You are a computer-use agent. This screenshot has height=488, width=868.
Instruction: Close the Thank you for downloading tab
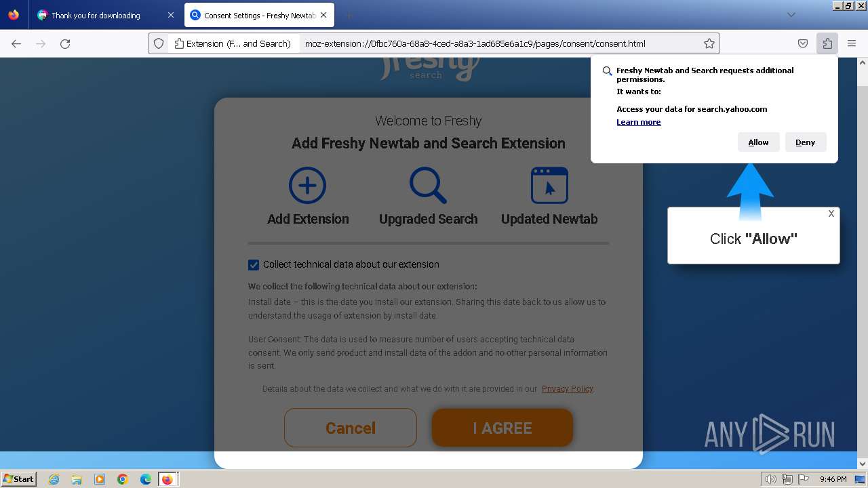click(x=171, y=15)
